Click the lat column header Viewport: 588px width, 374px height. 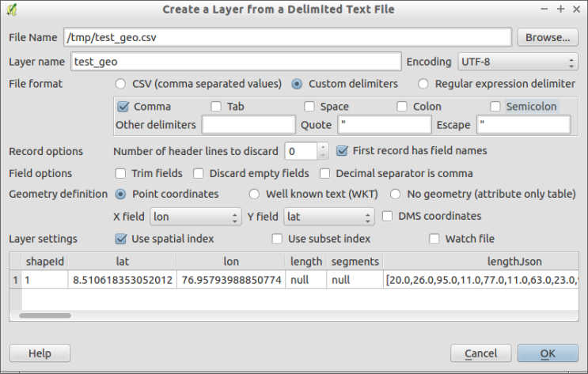pyautogui.click(x=122, y=262)
